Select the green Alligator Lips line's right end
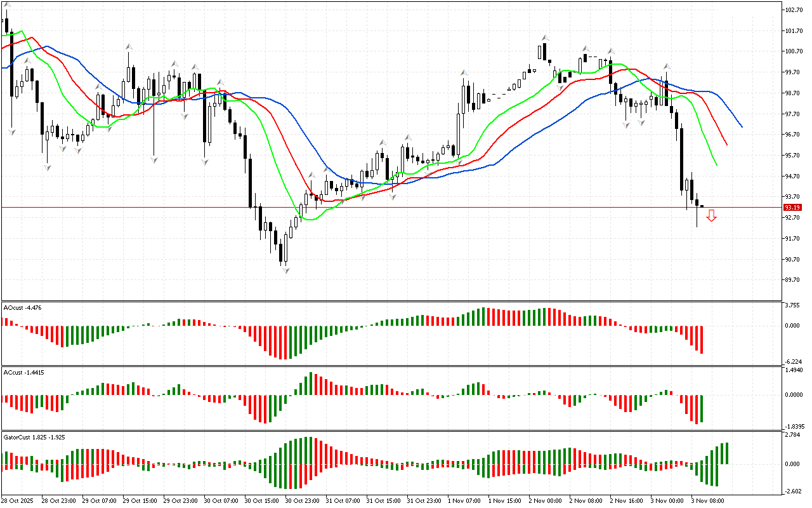The width and height of the screenshot is (812, 508). (716, 165)
